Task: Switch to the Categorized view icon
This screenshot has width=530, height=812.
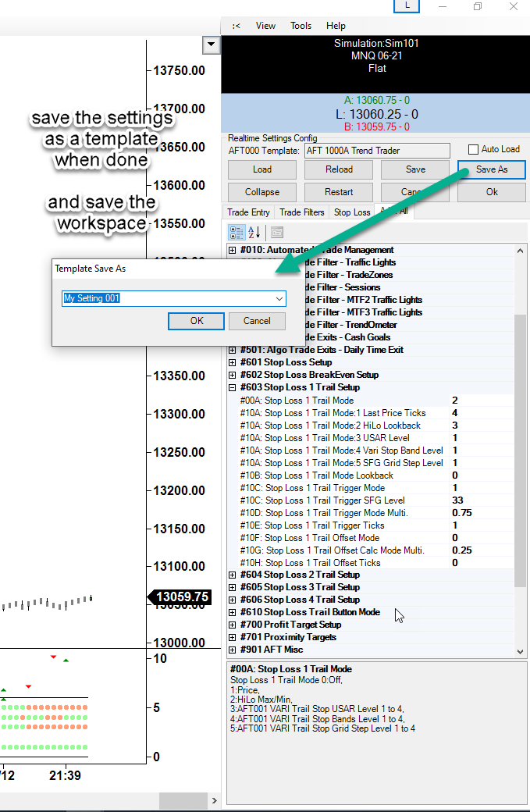Action: [x=235, y=233]
